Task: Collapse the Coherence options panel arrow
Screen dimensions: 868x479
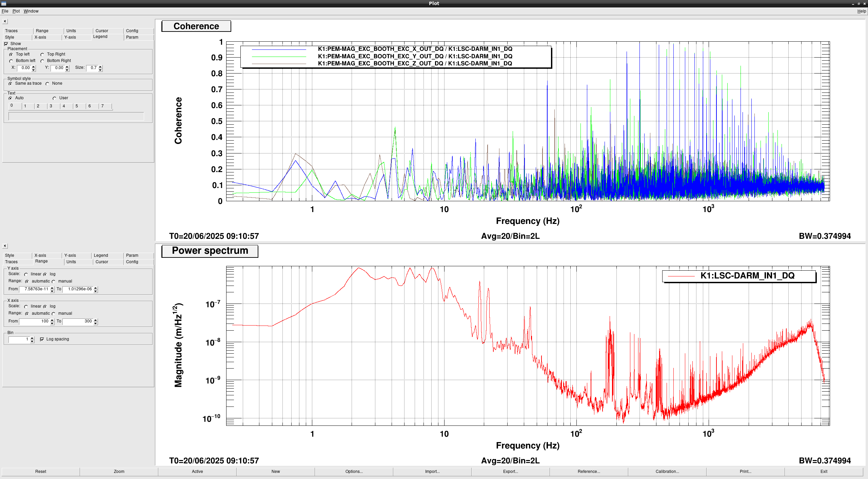Action: pos(5,21)
